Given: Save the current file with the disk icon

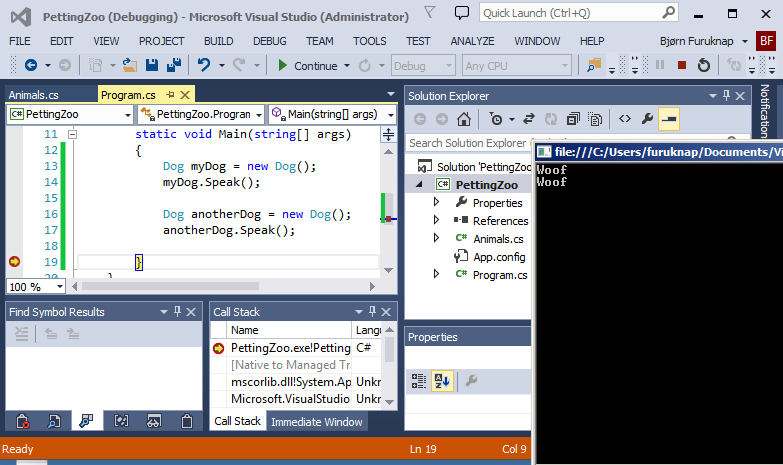Looking at the screenshot, I should tap(152, 65).
